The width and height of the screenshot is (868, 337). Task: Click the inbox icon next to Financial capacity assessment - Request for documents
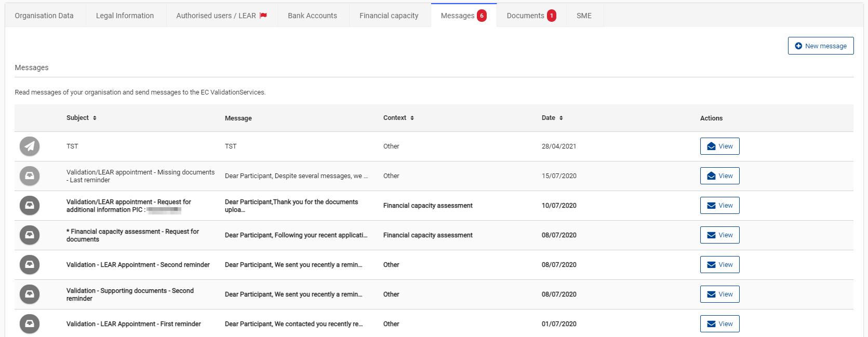click(x=30, y=235)
